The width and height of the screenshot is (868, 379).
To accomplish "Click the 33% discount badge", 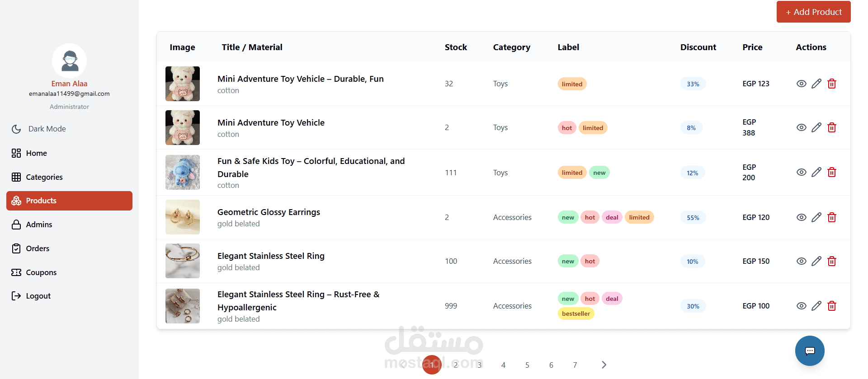I will click(x=693, y=84).
